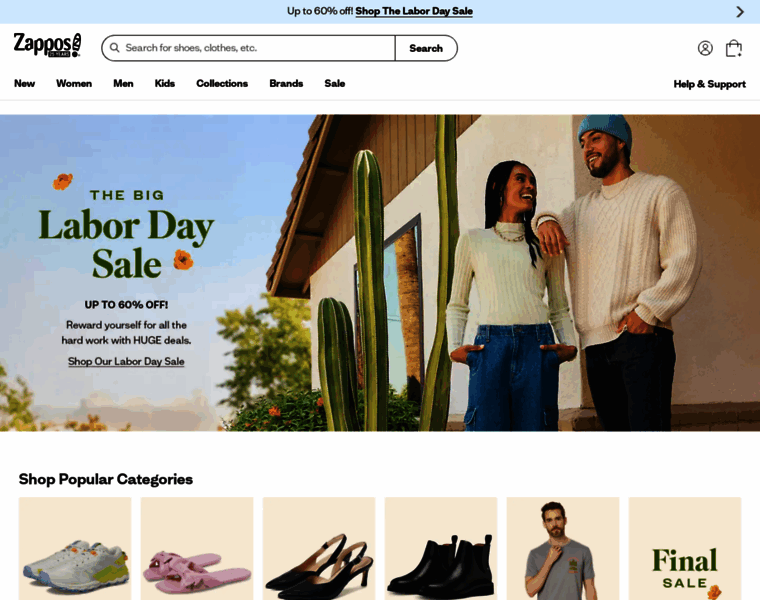Viewport: 760px width, 600px height.
Task: Open the Women menu
Action: [x=74, y=83]
